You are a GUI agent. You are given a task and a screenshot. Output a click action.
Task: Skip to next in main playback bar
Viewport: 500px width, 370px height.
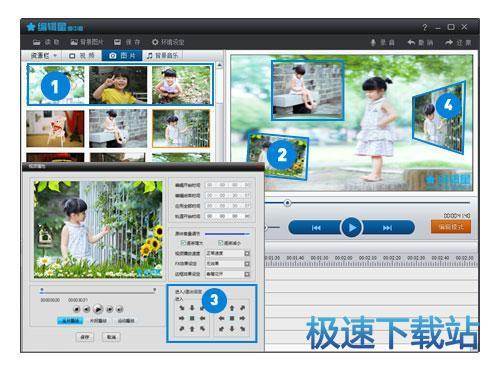tap(387, 228)
